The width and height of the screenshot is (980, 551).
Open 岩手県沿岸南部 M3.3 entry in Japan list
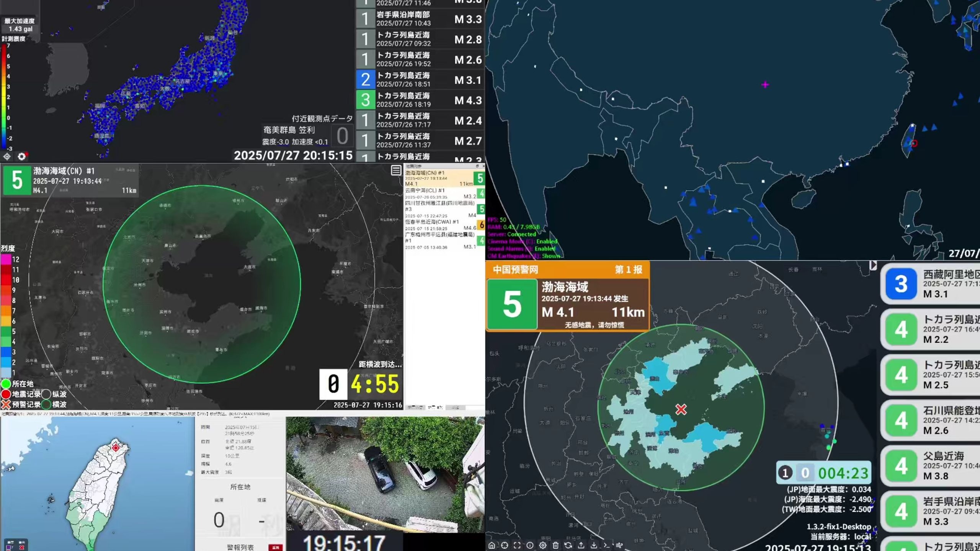(420, 19)
